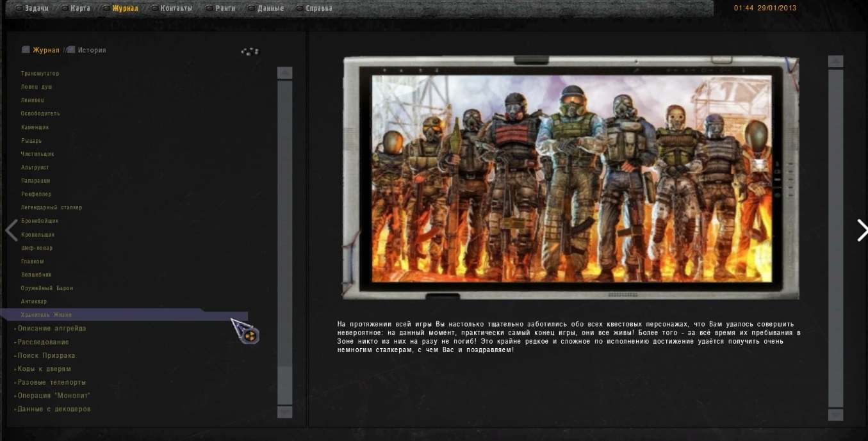Expand the 'Описание апгрейда' section
Image resolution: width=868 pixels, height=441 pixels.
point(51,328)
